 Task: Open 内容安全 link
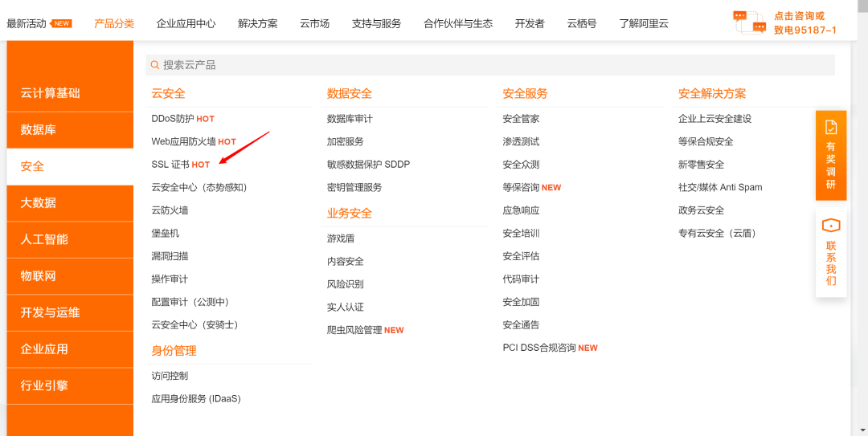pyautogui.click(x=346, y=262)
